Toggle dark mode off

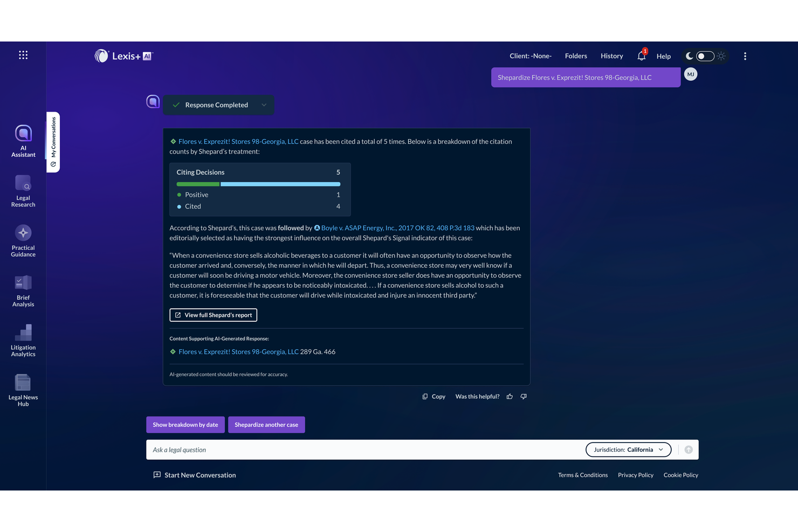coord(705,56)
